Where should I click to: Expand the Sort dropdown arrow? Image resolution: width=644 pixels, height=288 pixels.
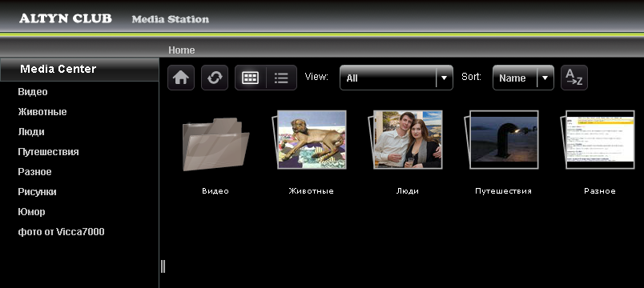click(x=545, y=78)
